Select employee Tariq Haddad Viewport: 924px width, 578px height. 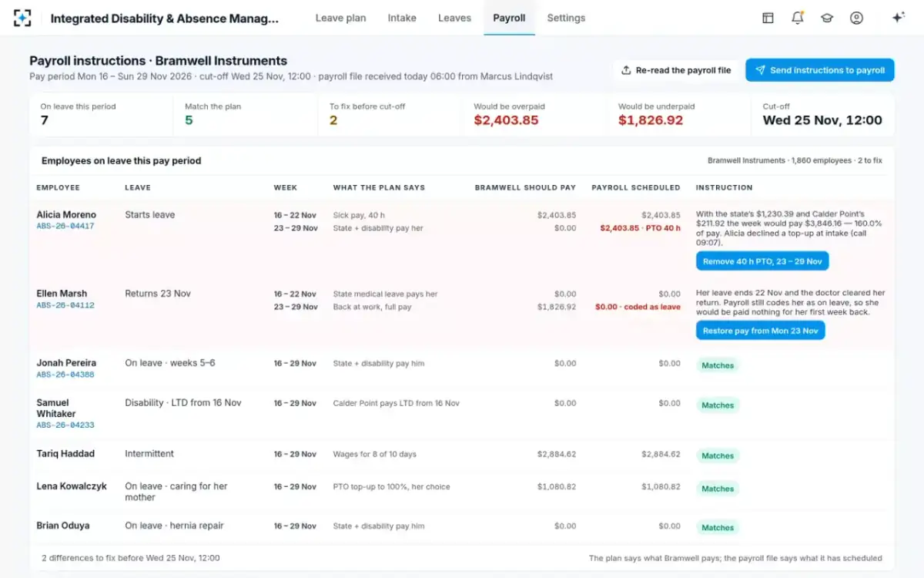[65, 454]
